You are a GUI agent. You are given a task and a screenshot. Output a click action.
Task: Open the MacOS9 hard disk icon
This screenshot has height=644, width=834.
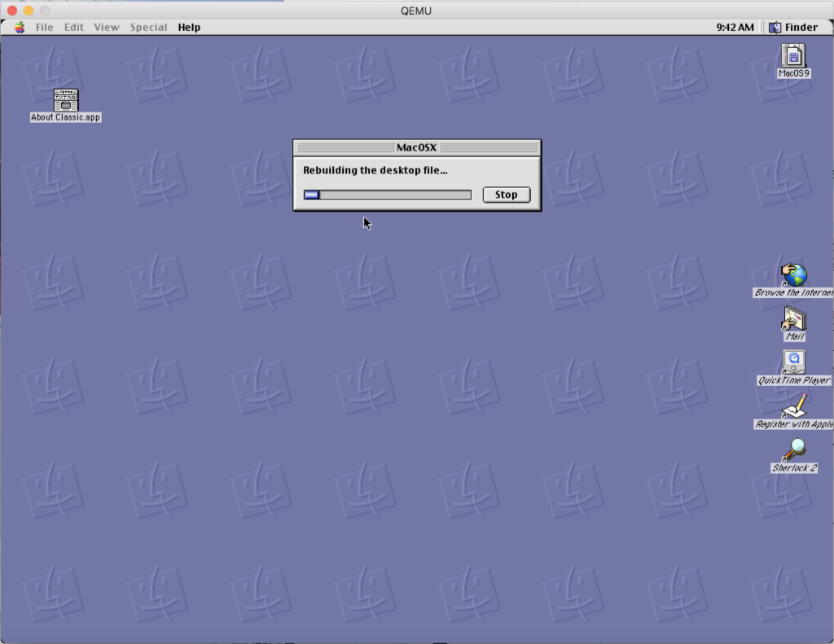(791, 57)
